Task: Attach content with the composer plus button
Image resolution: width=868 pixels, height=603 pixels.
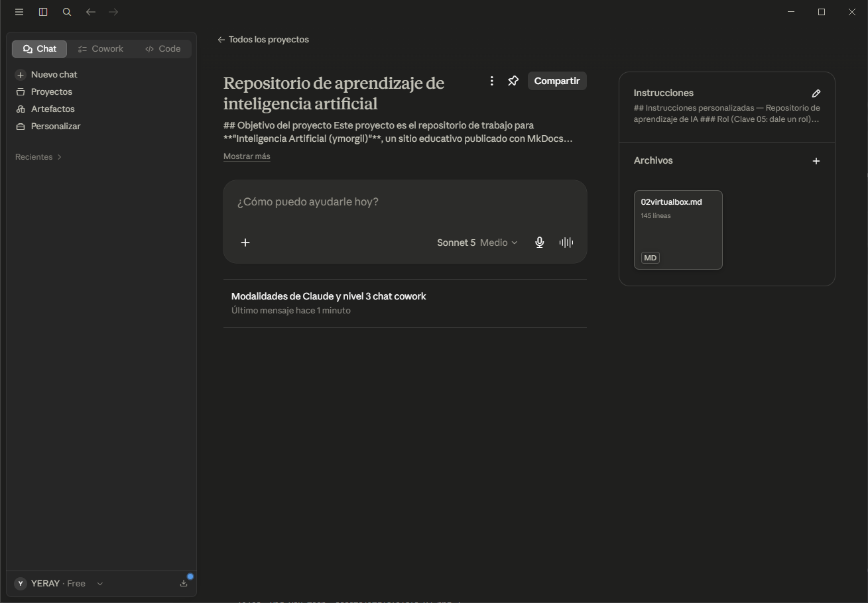Action: click(245, 243)
